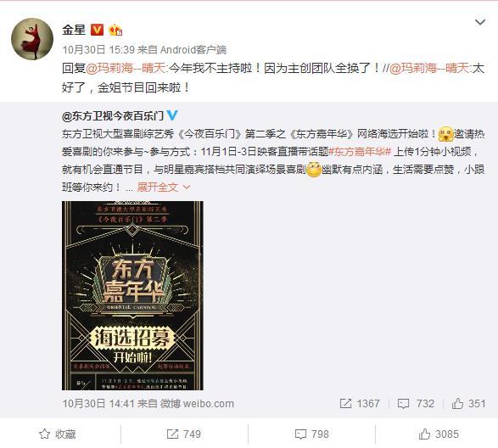
Task: Click 金星 username
Action: point(74,30)
